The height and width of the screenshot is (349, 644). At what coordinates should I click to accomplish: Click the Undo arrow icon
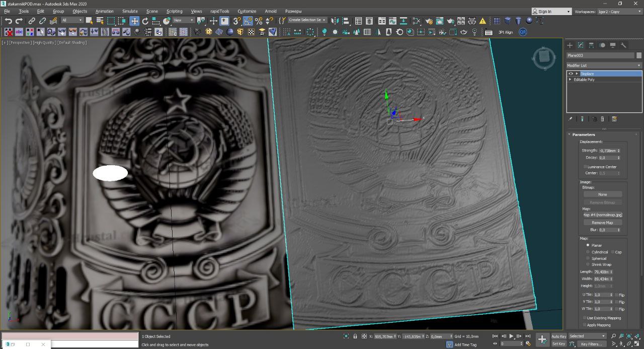[x=9, y=21]
